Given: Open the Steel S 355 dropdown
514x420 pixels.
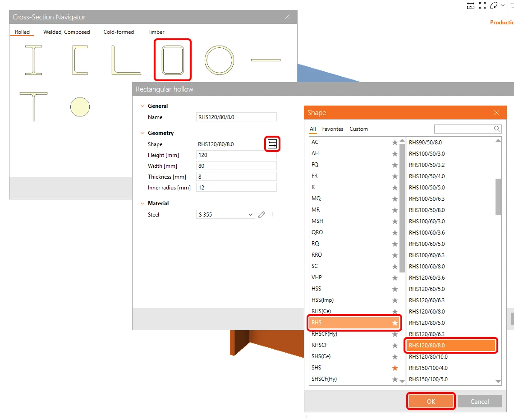Looking at the screenshot, I should [225, 214].
